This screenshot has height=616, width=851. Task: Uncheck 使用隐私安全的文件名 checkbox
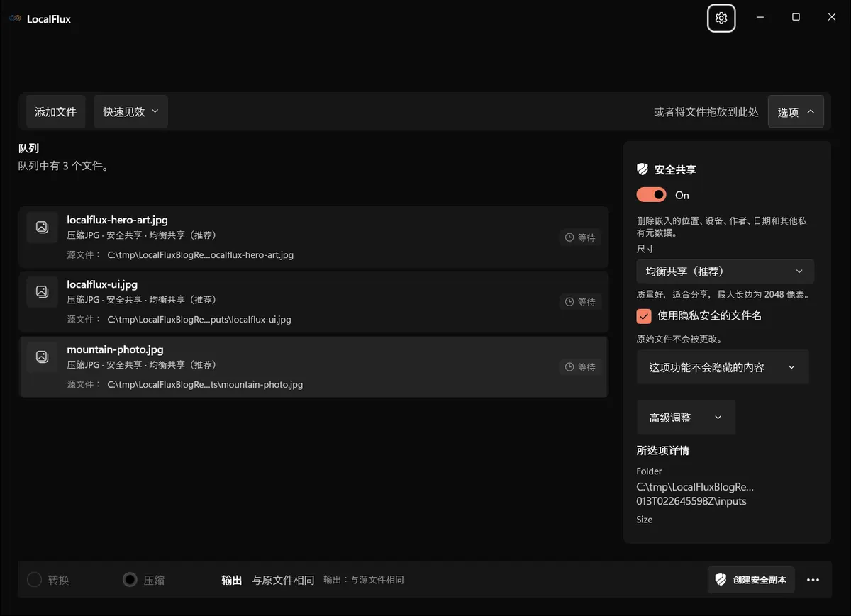[644, 316]
